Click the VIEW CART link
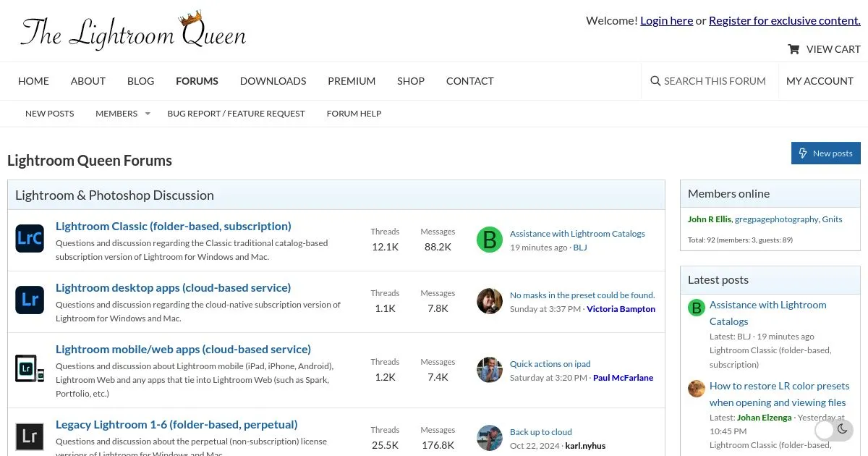This screenshot has width=868, height=456. [x=833, y=49]
